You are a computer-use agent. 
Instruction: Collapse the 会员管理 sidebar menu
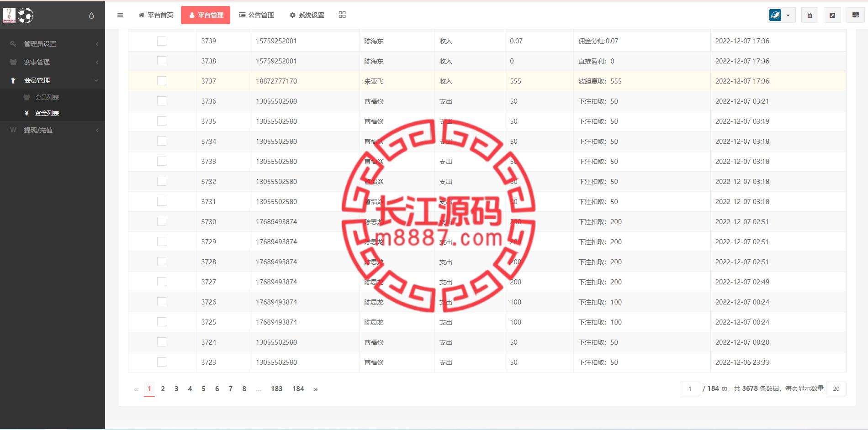(53, 80)
